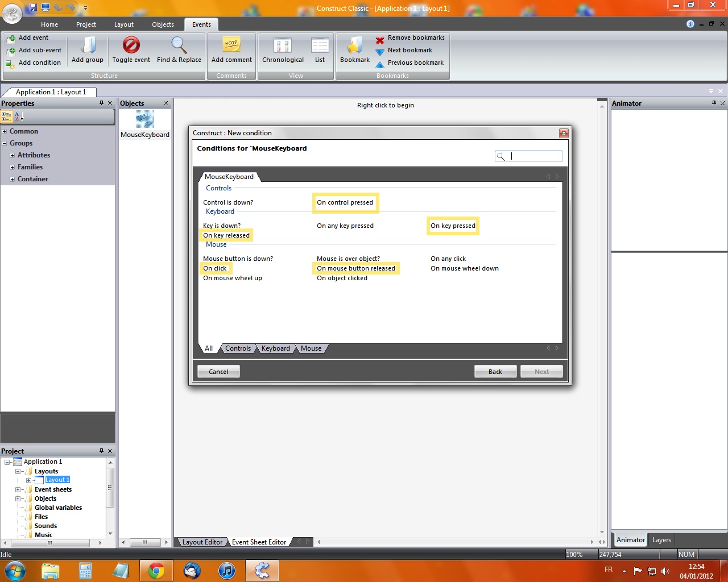Select Sounds in Project tree
This screenshot has height=582, width=728.
[45, 526]
